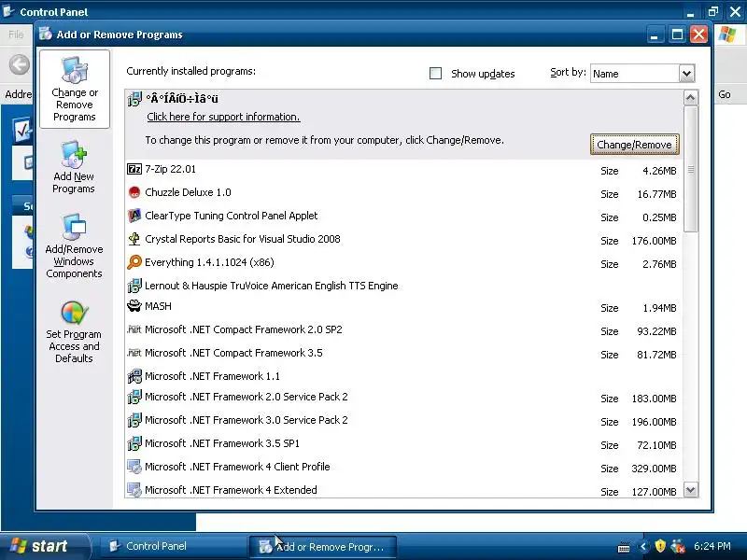
Task: Select the MASH program entry
Action: tap(404, 307)
